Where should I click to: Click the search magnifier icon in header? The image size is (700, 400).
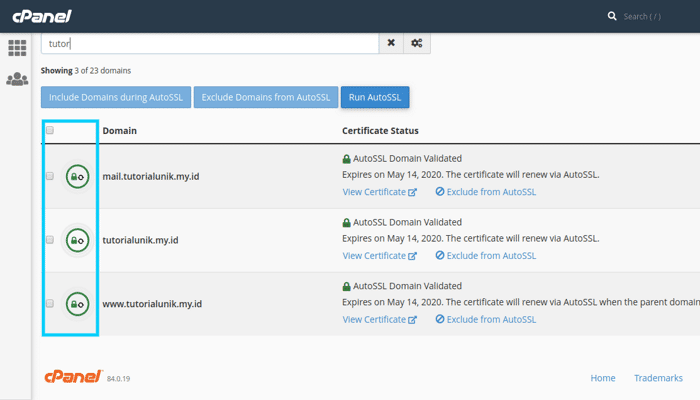(x=612, y=16)
